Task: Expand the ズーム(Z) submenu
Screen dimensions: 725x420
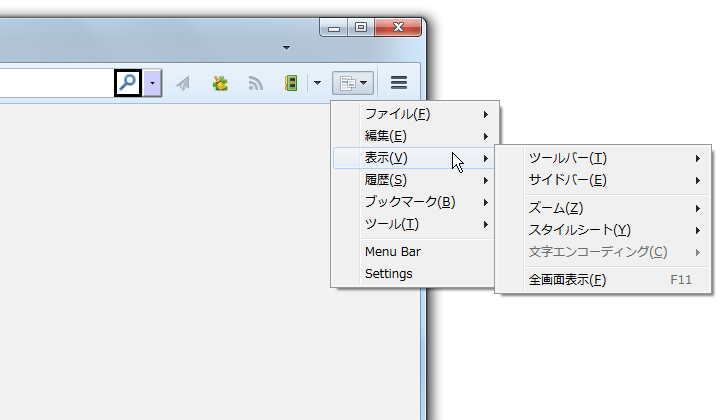Action: 603,208
